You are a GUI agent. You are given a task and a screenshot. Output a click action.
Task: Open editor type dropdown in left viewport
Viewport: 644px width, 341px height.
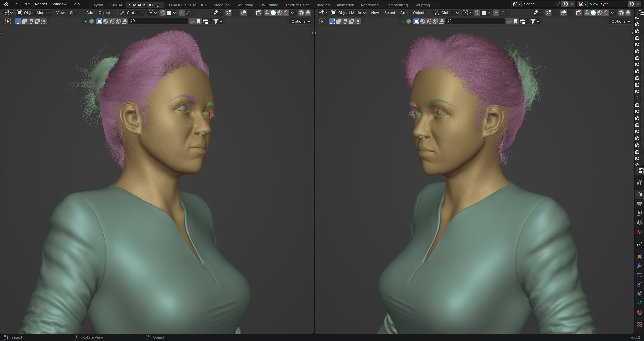9,13
